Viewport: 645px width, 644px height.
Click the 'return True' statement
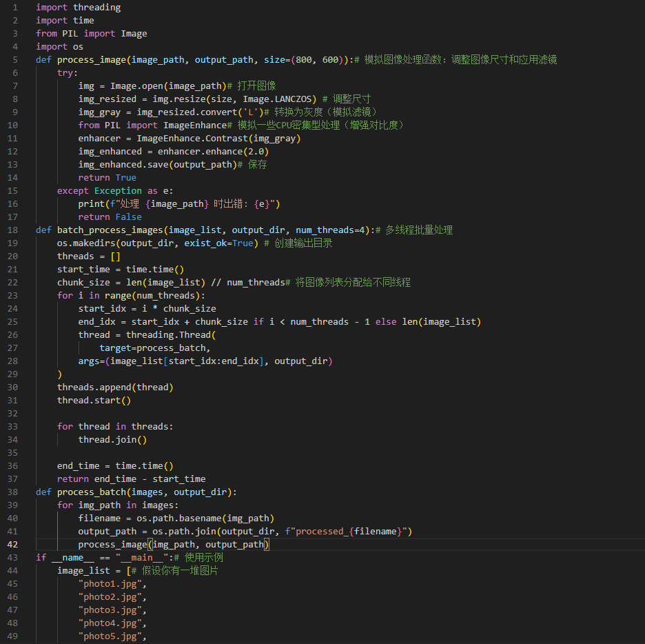(x=107, y=178)
